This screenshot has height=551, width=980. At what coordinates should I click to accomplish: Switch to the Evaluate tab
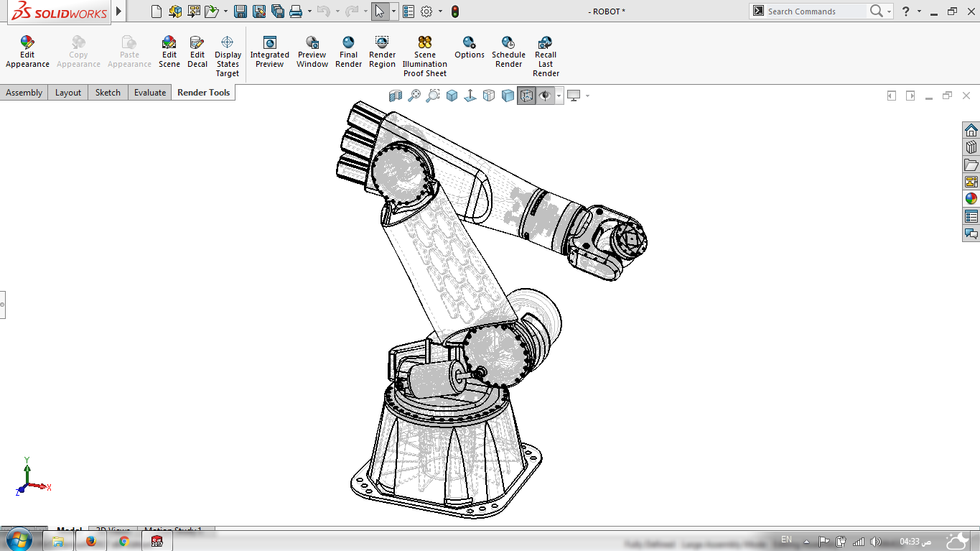click(x=149, y=92)
